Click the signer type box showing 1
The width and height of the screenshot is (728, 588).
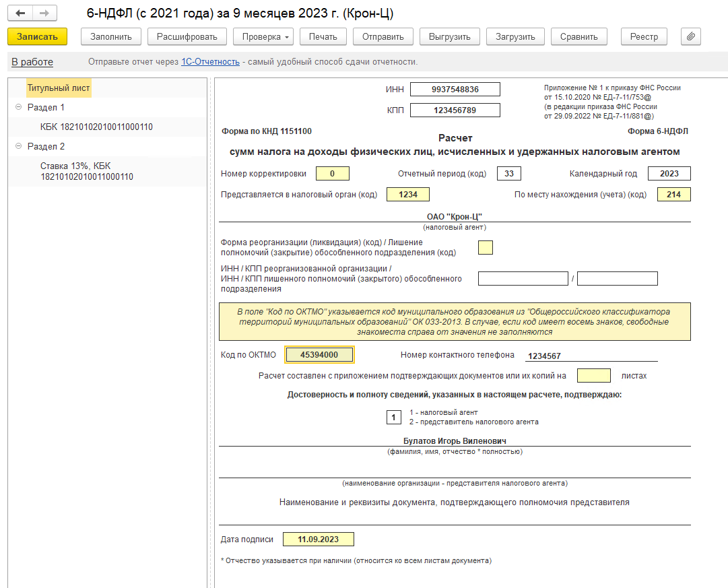click(393, 417)
